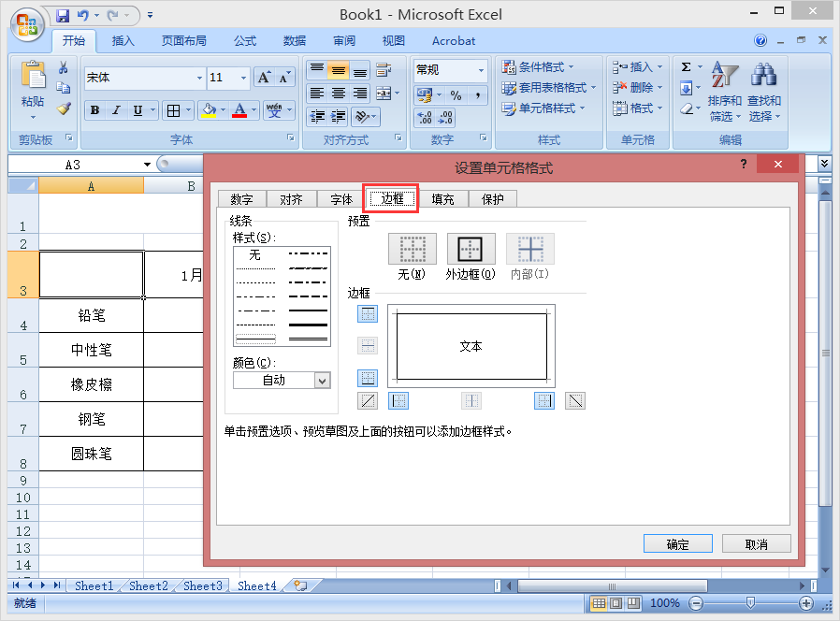Open the Formulas ribbon tab
Image resolution: width=840 pixels, height=621 pixels.
[245, 41]
